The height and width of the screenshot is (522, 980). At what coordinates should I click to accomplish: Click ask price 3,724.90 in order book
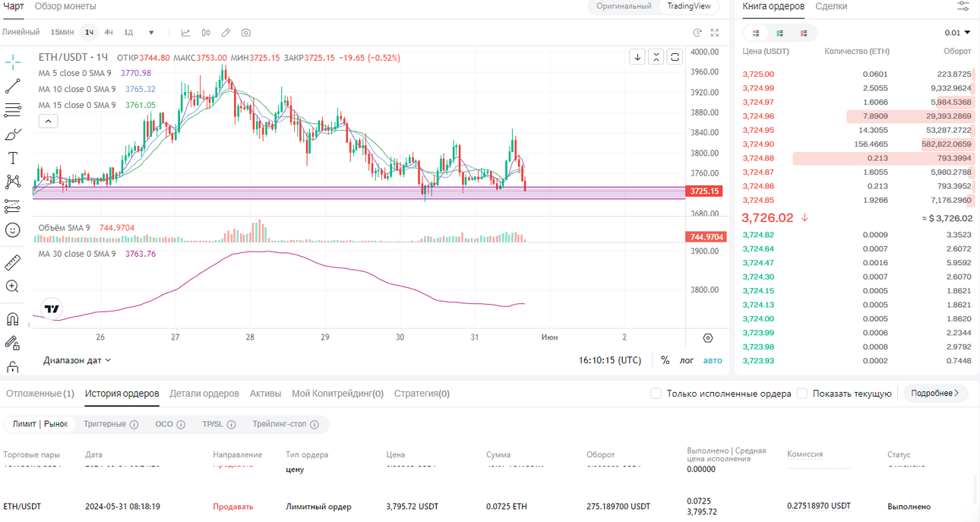point(758,144)
